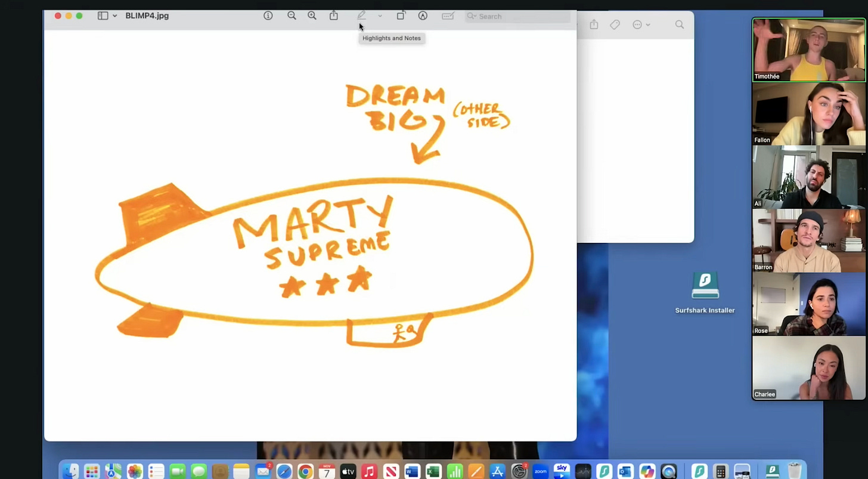Open Maps from the Dock

click(113, 471)
